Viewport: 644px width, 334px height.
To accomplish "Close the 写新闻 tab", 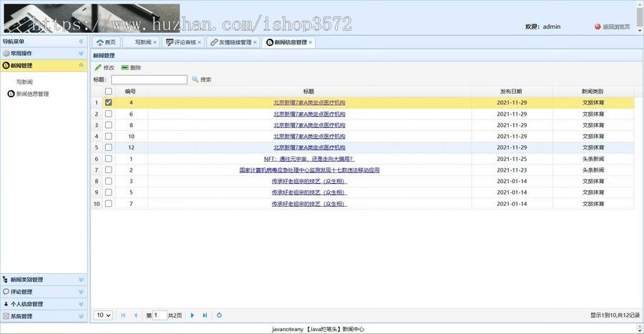I will click(155, 42).
